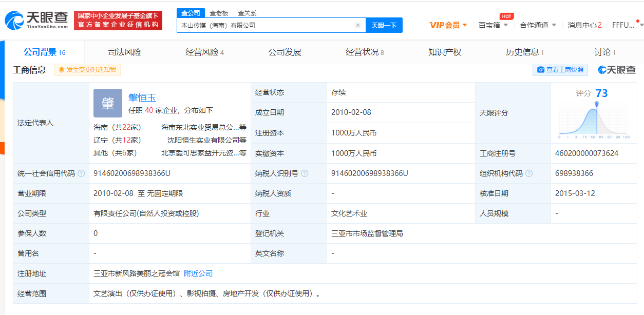Select the credit code 91460200698938366U under 统一社会信用代码
644x315 pixels.
click(132, 173)
